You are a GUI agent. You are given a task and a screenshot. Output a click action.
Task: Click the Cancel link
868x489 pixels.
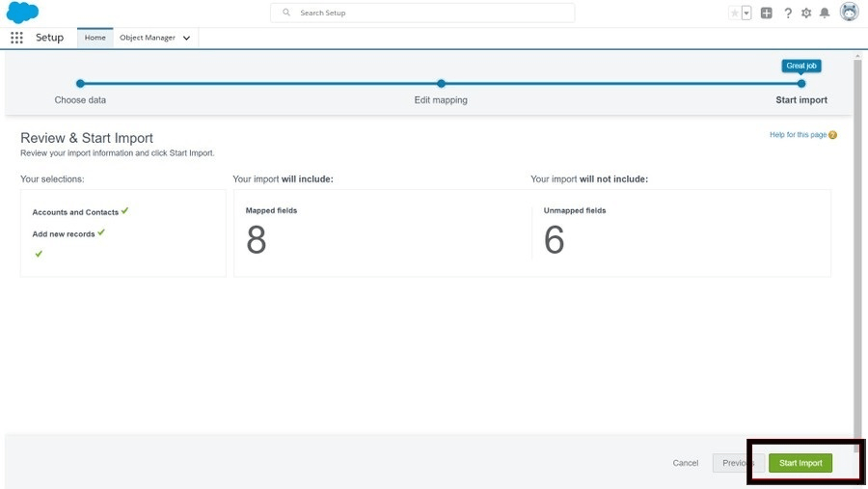[x=686, y=463]
